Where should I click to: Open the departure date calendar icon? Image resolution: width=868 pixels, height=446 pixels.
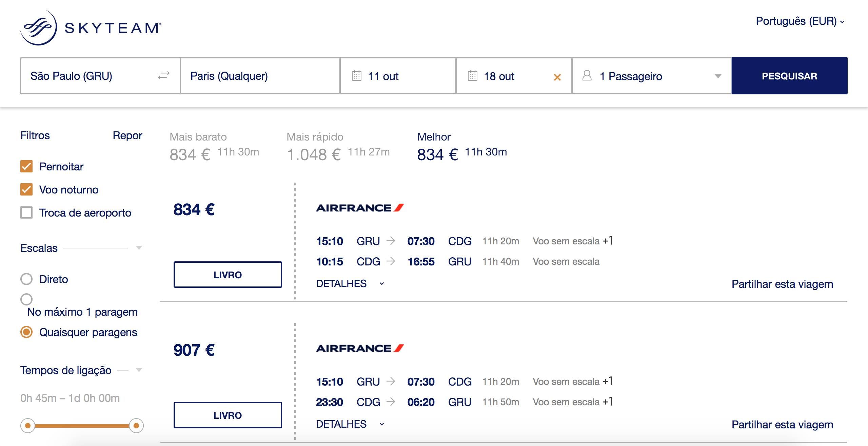[x=356, y=75]
